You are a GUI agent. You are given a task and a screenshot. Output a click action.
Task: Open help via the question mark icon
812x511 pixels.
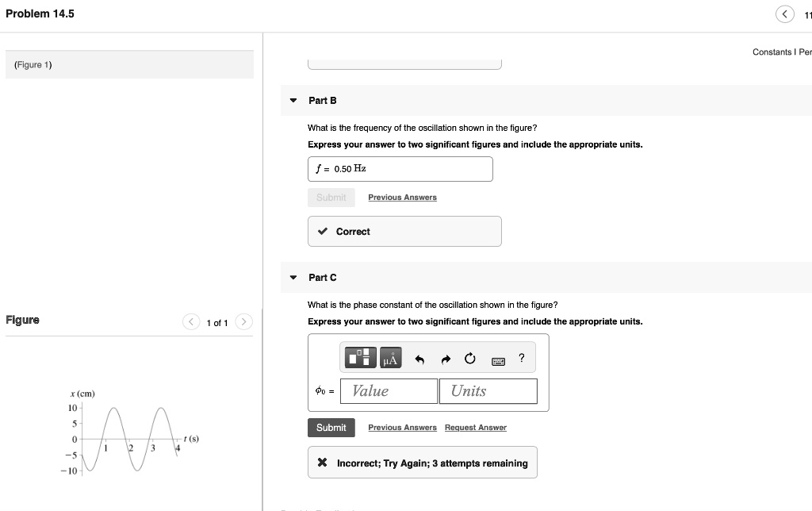pyautogui.click(x=521, y=357)
